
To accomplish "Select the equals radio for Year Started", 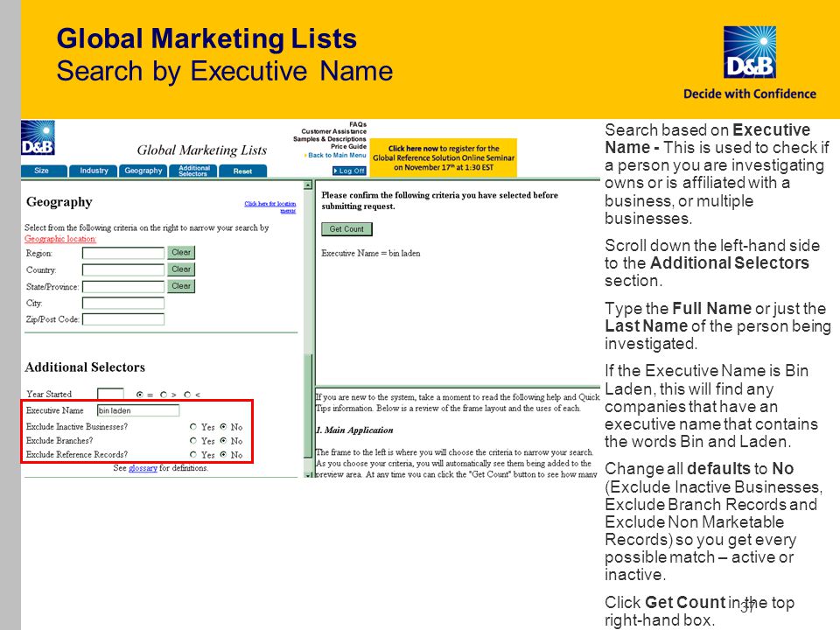I will [140, 395].
